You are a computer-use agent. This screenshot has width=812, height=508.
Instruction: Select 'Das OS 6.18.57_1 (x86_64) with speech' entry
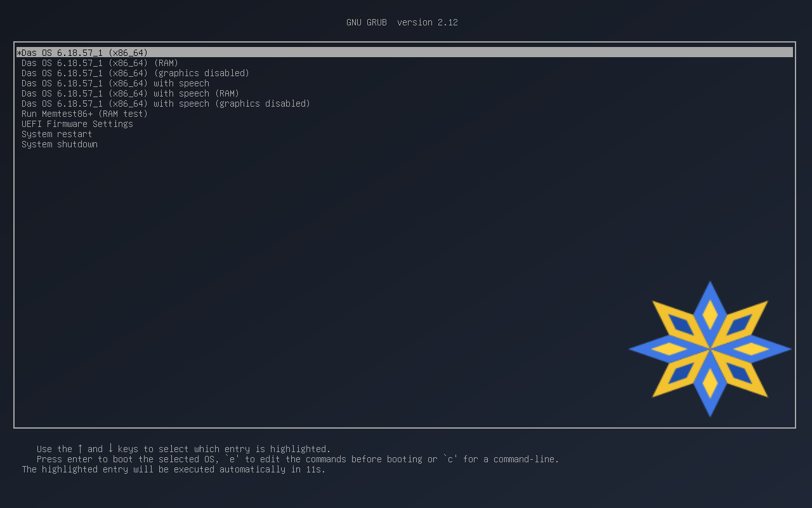click(115, 83)
